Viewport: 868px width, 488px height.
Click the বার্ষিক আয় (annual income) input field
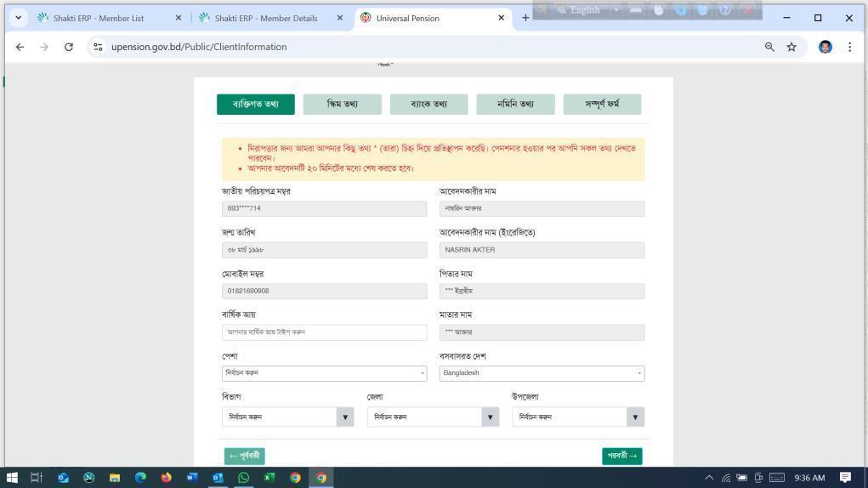(325, 332)
